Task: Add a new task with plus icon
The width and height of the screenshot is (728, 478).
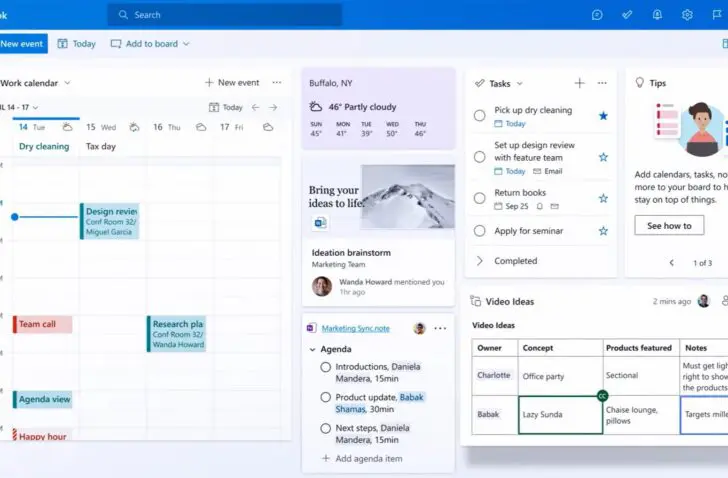Action: pos(579,83)
